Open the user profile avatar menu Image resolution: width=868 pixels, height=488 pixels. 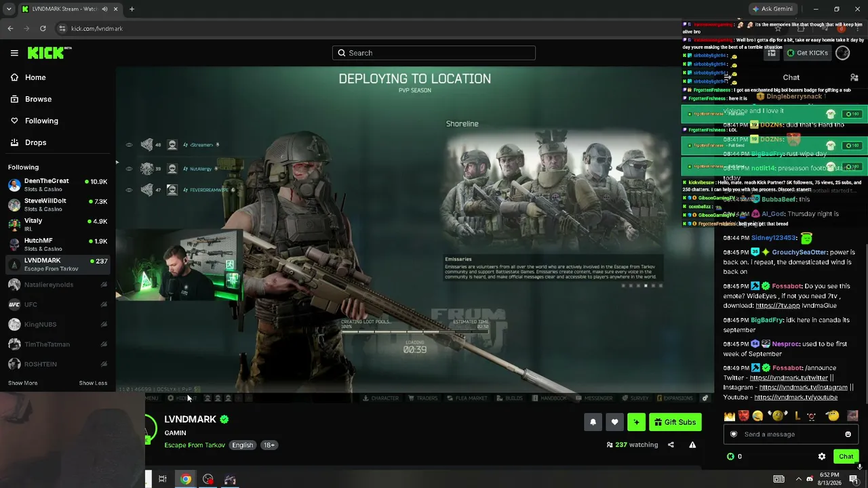pos(843,53)
